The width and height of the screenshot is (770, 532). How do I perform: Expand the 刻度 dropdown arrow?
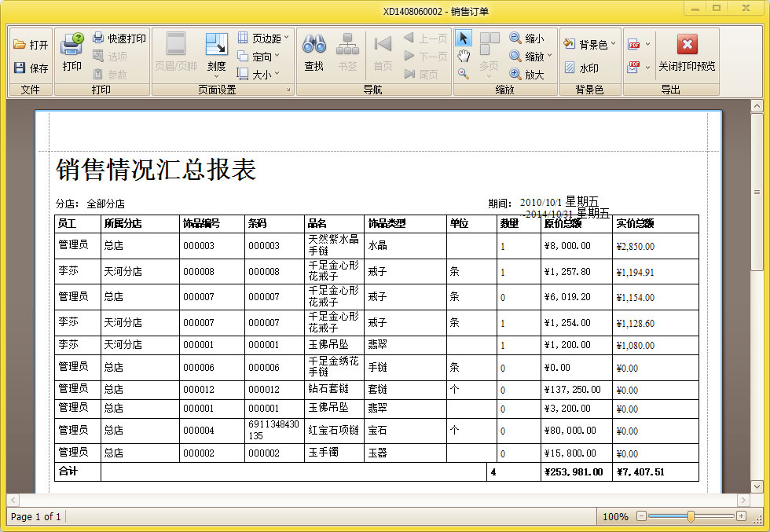tap(217, 76)
